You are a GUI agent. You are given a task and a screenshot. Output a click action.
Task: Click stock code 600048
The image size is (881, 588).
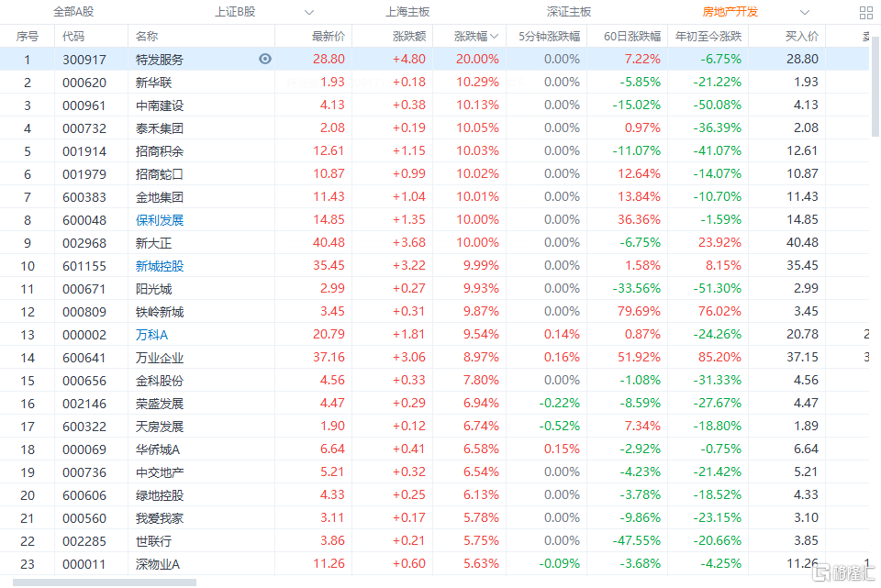tap(84, 220)
